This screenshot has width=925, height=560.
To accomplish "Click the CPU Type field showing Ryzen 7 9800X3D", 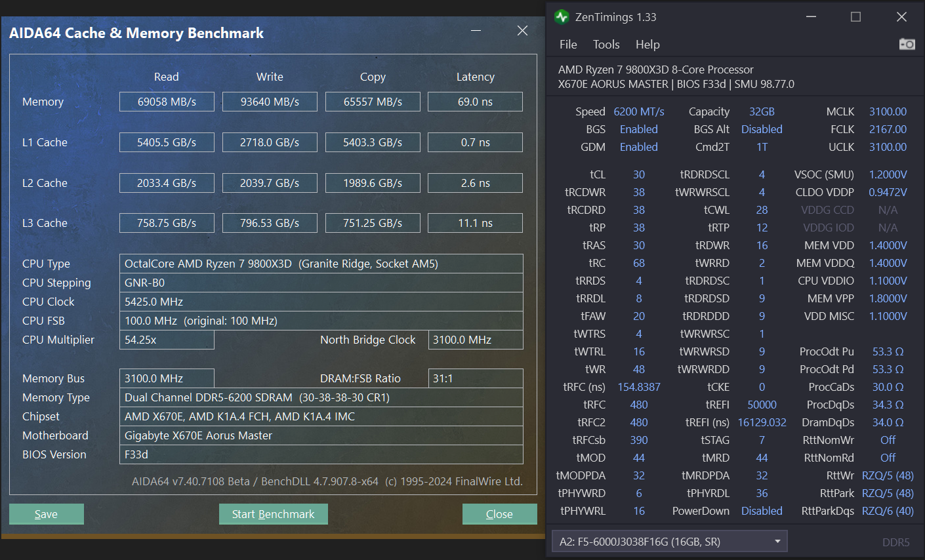I will 321,263.
